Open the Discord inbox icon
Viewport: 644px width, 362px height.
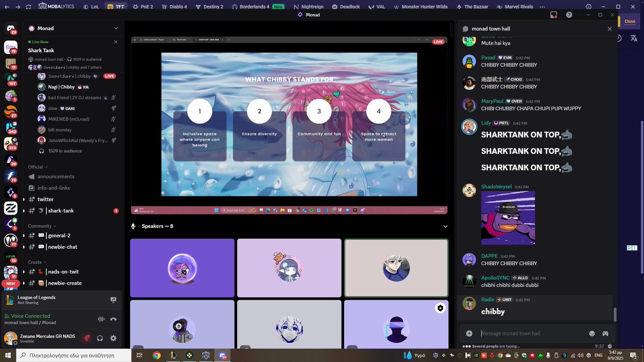[554, 15]
